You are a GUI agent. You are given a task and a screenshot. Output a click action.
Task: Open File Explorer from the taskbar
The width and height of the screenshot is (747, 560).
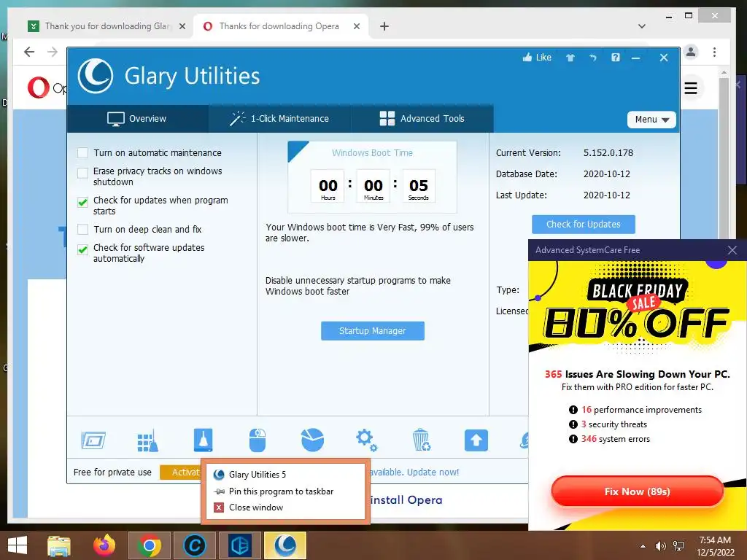(x=59, y=546)
